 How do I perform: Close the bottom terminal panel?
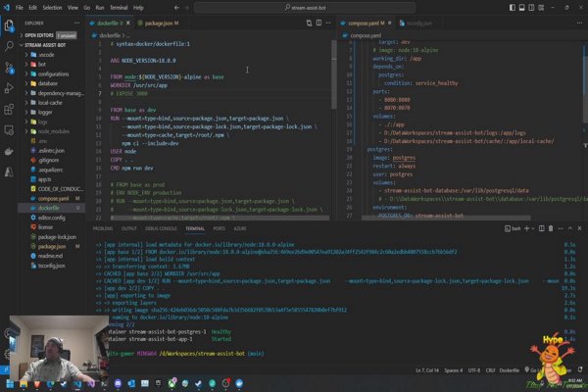click(x=579, y=228)
